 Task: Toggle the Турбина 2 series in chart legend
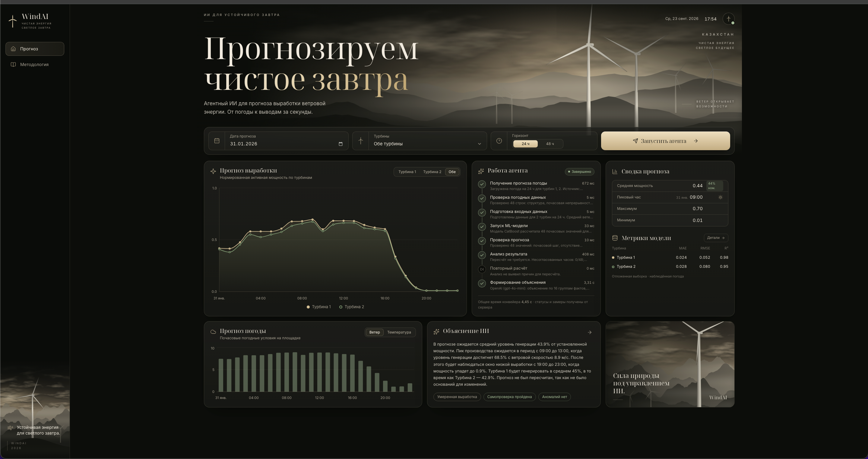(x=351, y=307)
